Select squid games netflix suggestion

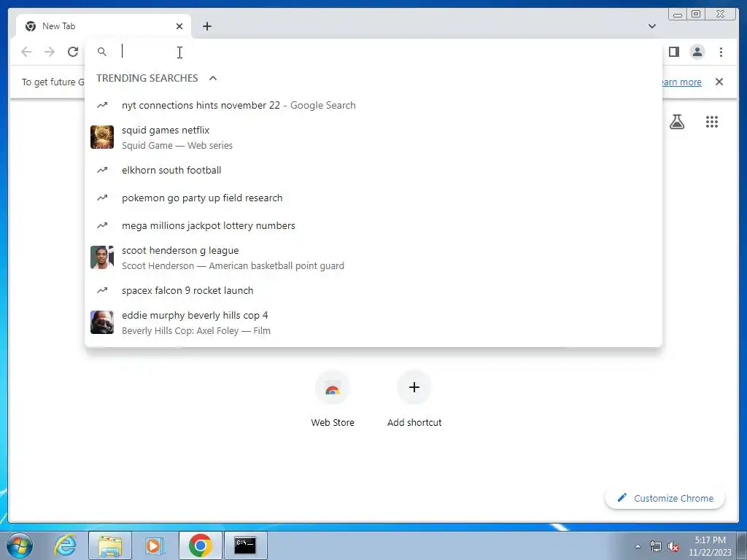373,138
